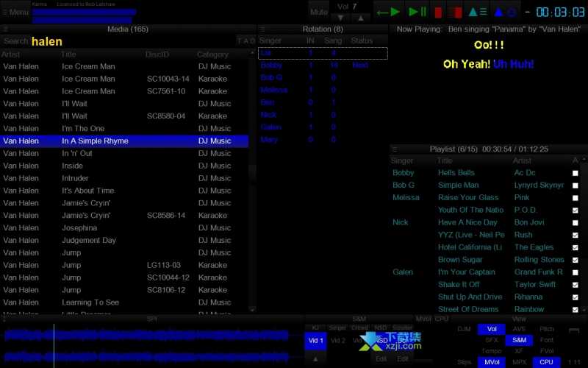Image resolution: width=588 pixels, height=368 pixels.
Task: Enable the FVol view toggle
Action: (x=546, y=351)
